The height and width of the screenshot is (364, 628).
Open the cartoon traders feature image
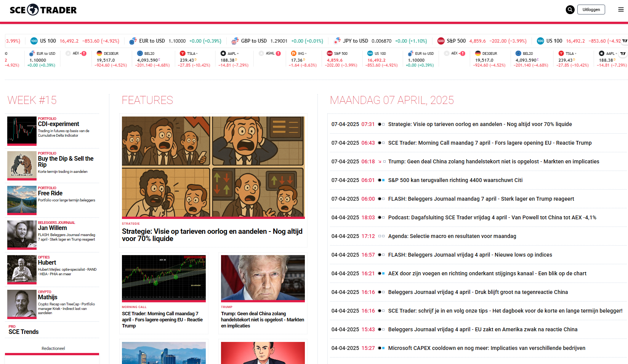click(x=213, y=167)
